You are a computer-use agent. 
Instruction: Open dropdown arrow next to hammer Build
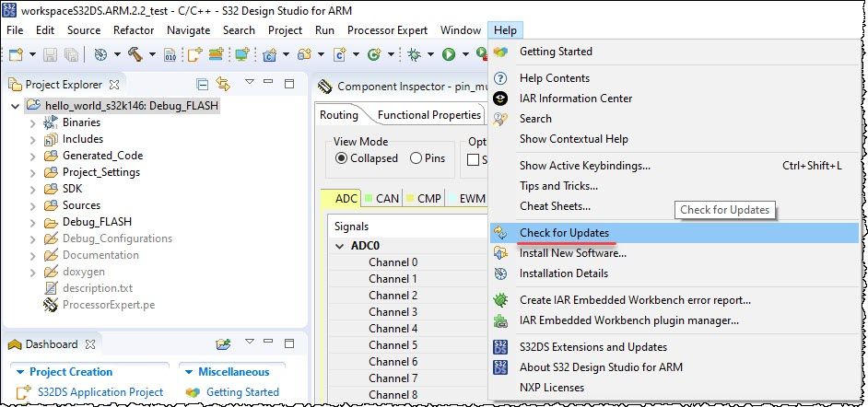click(152, 54)
